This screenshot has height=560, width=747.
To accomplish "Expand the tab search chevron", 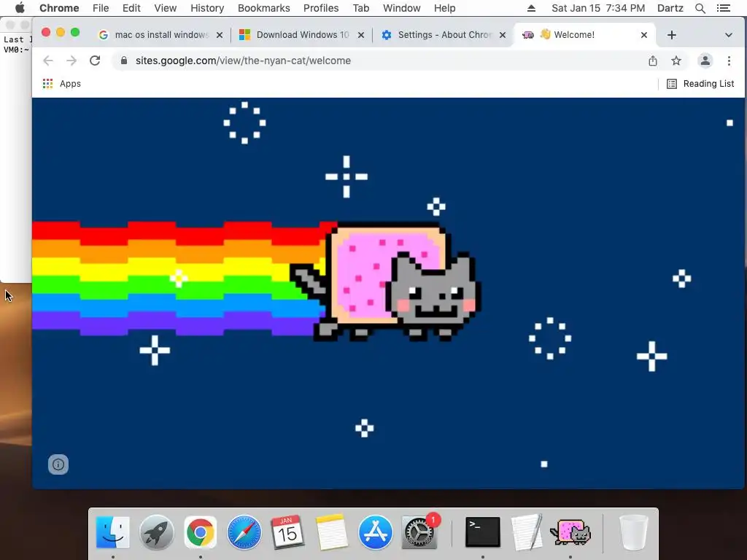I will point(729,35).
